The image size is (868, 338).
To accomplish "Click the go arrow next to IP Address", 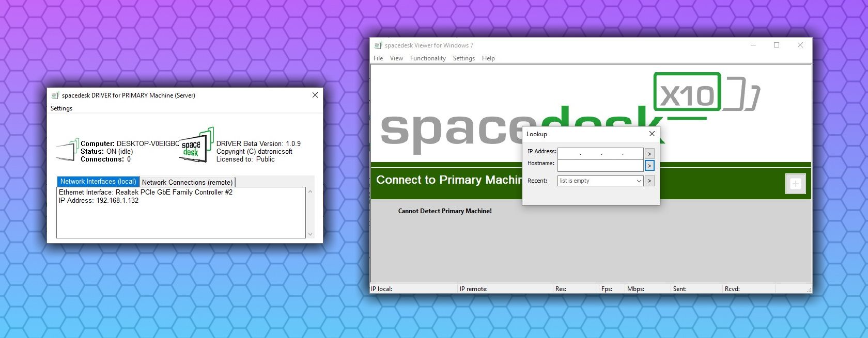I will pos(649,154).
